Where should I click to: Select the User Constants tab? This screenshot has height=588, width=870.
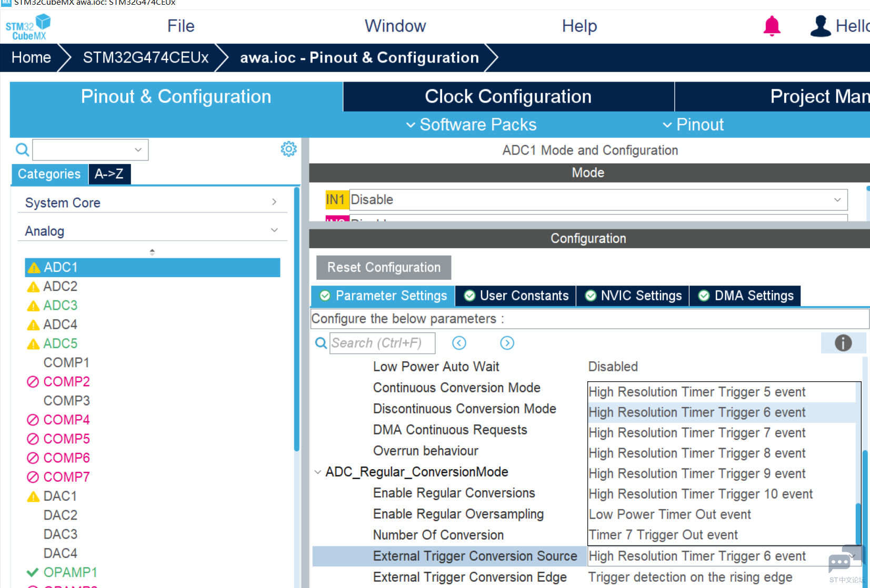tap(516, 296)
